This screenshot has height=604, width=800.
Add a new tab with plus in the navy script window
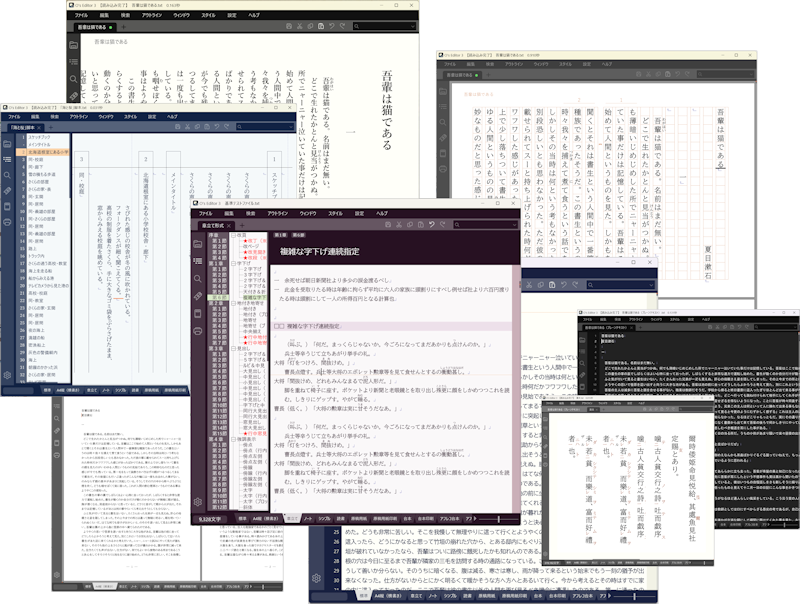(x=51, y=127)
